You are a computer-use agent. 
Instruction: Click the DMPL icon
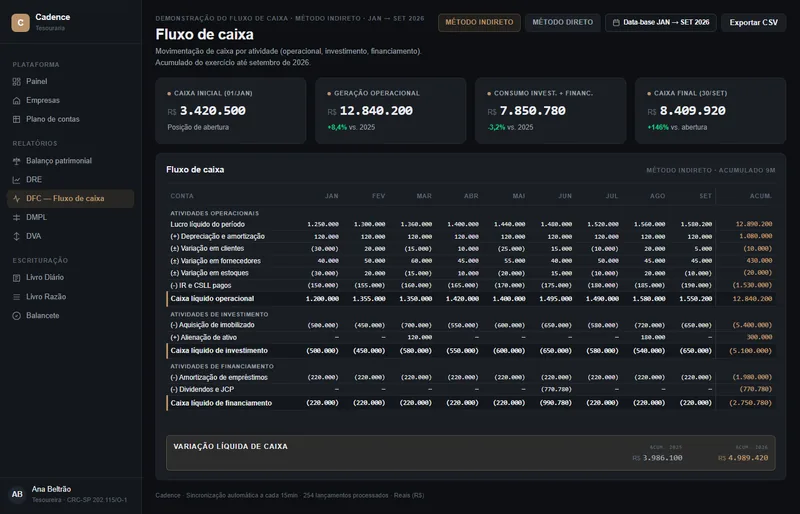click(16, 217)
